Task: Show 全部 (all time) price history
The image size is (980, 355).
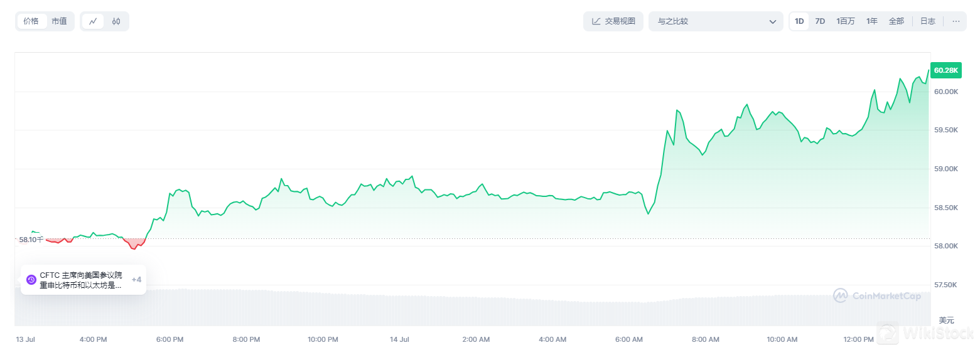Action: click(x=896, y=21)
